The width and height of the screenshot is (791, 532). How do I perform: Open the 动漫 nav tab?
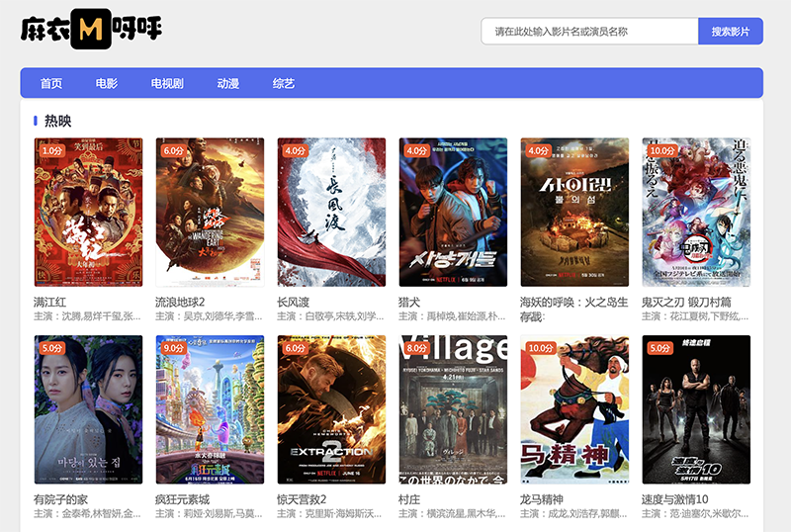228,83
